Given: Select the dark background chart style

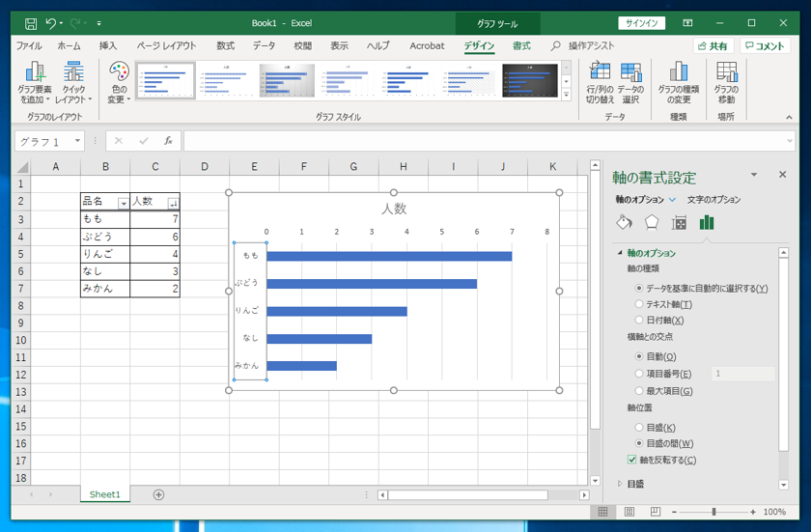Looking at the screenshot, I should [x=530, y=81].
